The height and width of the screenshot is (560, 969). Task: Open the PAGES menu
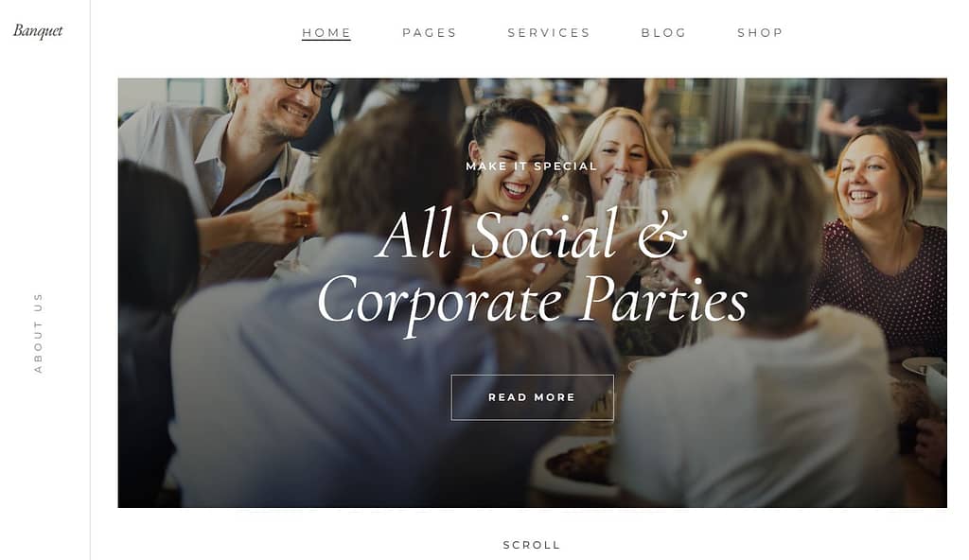[430, 33]
